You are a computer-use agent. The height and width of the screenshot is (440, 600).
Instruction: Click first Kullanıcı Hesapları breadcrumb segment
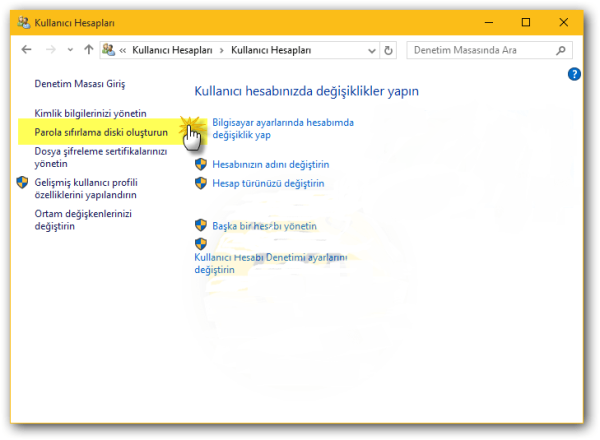point(172,50)
